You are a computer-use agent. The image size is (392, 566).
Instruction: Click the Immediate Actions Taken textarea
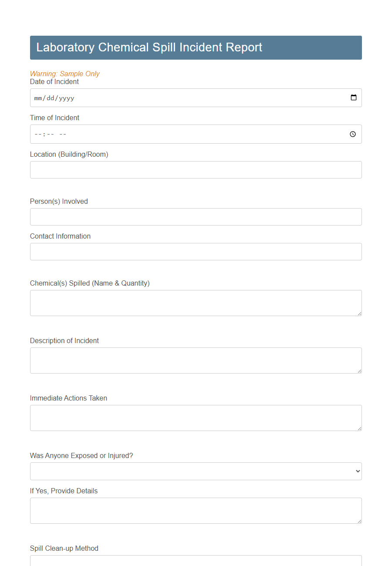click(x=196, y=418)
